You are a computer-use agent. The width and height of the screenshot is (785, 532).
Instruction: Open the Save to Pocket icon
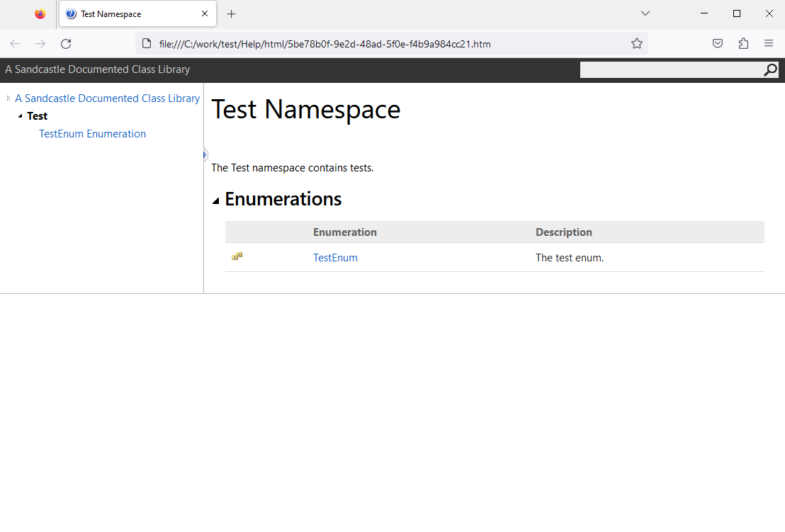pos(718,43)
